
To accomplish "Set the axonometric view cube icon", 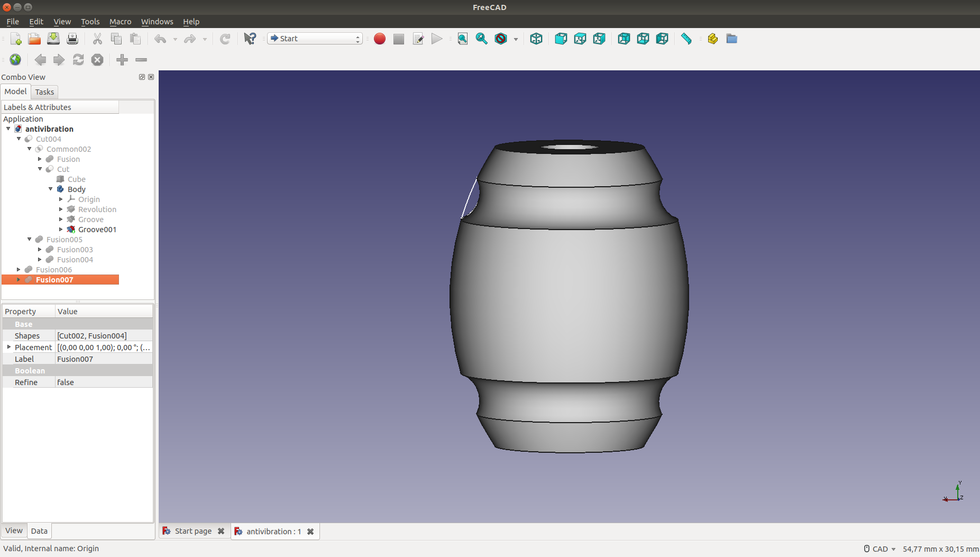I will 536,39.
